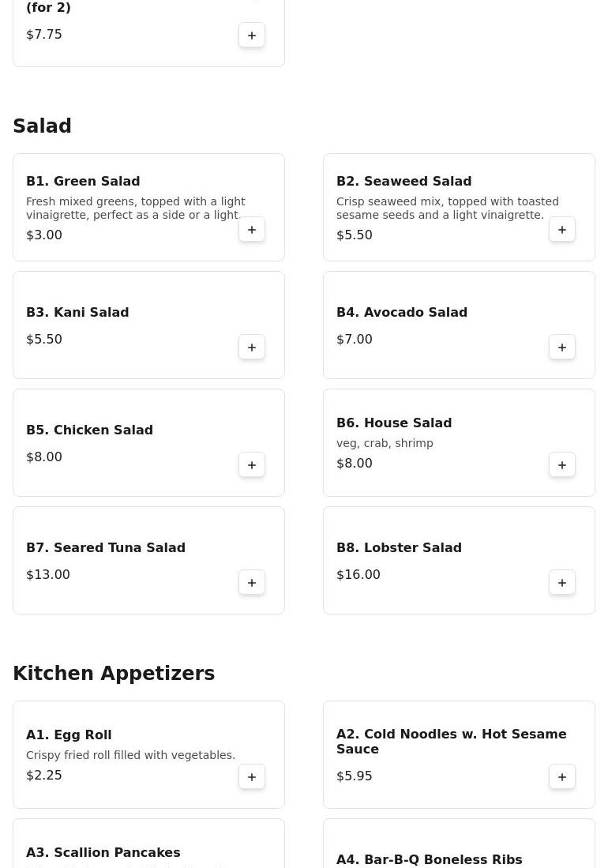
Task: Click the B6. House Salad title
Action: tap(394, 423)
